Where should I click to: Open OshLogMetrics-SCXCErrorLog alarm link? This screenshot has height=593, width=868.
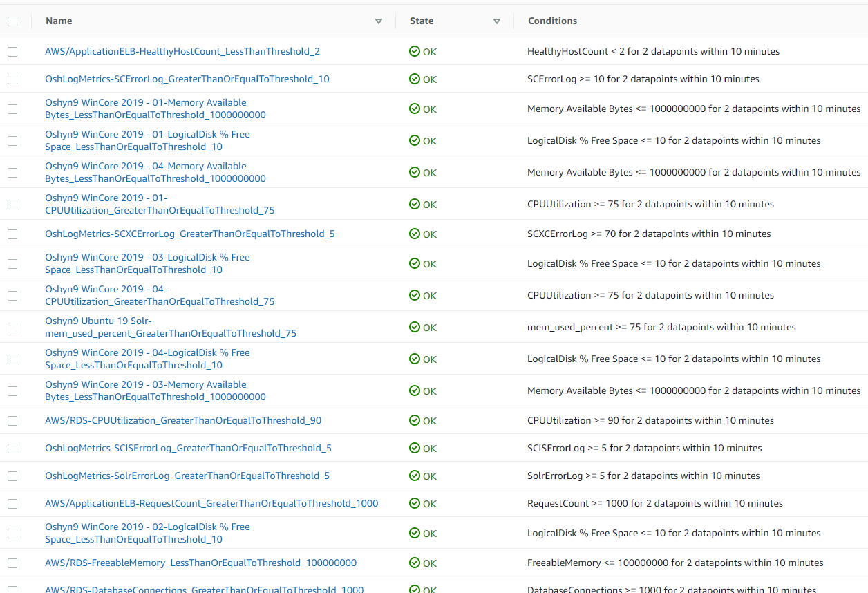point(190,234)
